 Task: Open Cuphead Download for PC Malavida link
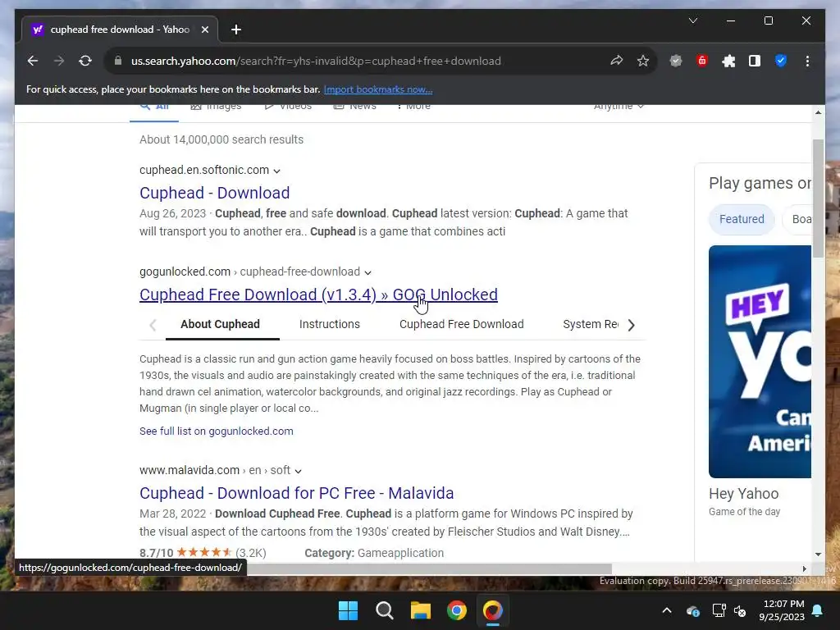297,493
